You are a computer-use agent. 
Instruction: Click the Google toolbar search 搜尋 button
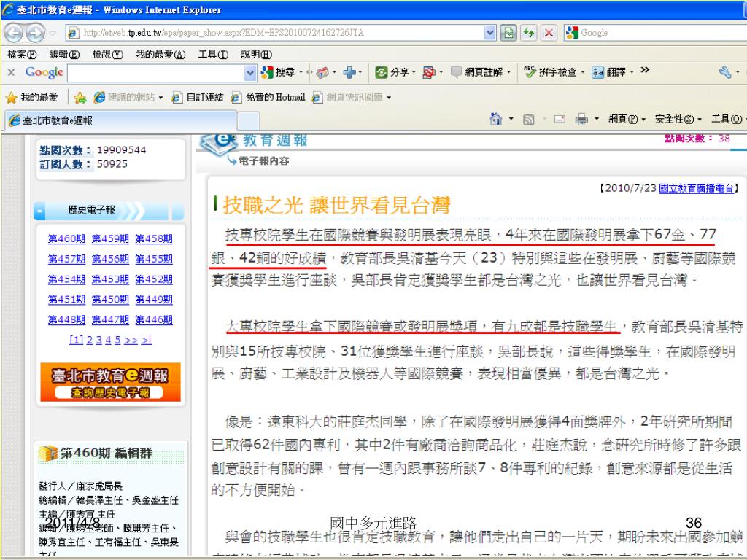pyautogui.click(x=278, y=72)
